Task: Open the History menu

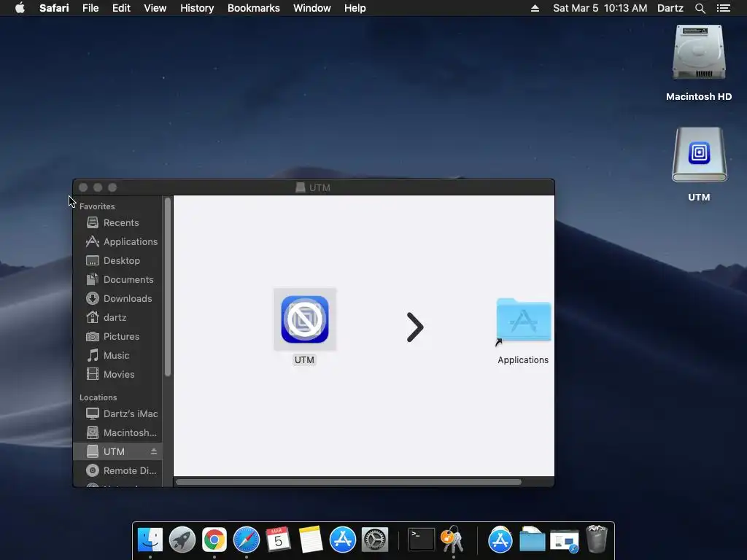Action: click(197, 8)
